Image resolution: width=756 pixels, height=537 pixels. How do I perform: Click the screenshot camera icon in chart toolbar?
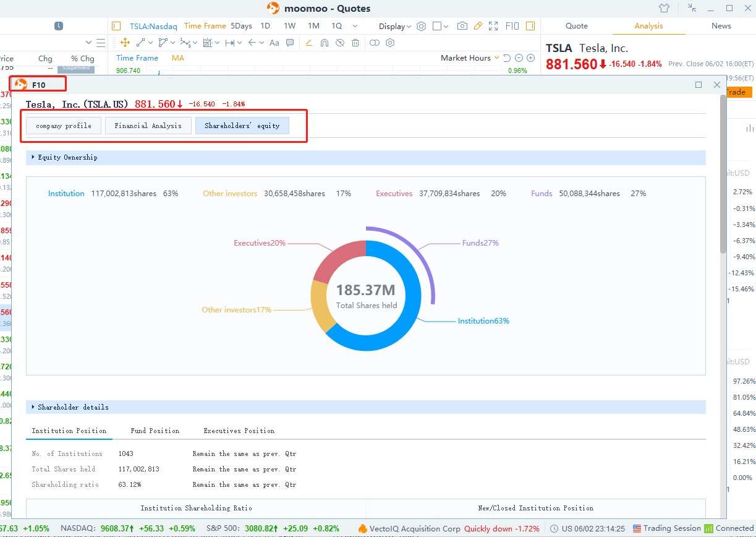click(462, 26)
